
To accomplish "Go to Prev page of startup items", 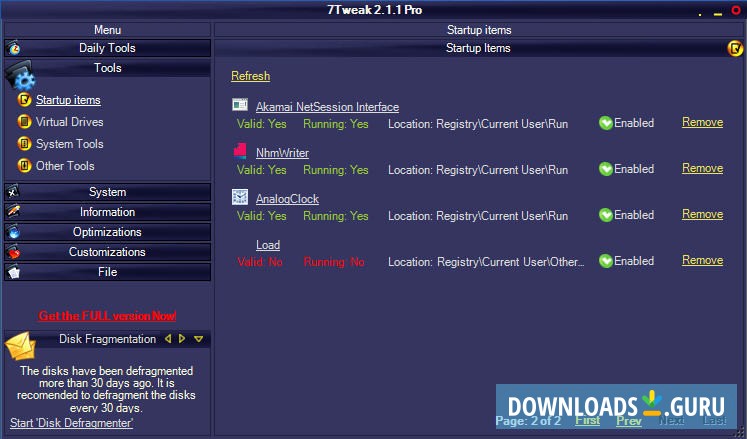I will (629, 421).
